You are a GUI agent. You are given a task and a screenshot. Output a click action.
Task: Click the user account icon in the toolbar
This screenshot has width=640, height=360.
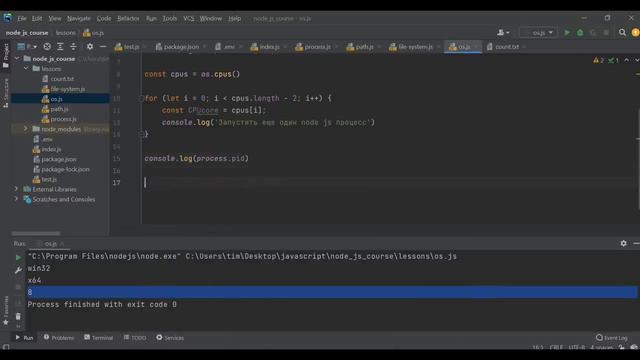click(x=503, y=33)
